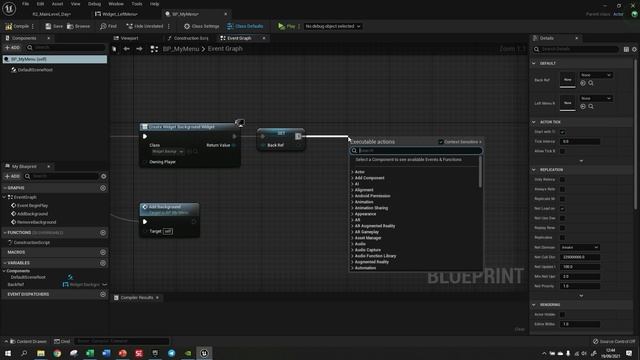Image resolution: width=640 pixels, height=360 pixels.
Task: Click Add button in My Blueprint panel
Action: (x=12, y=176)
